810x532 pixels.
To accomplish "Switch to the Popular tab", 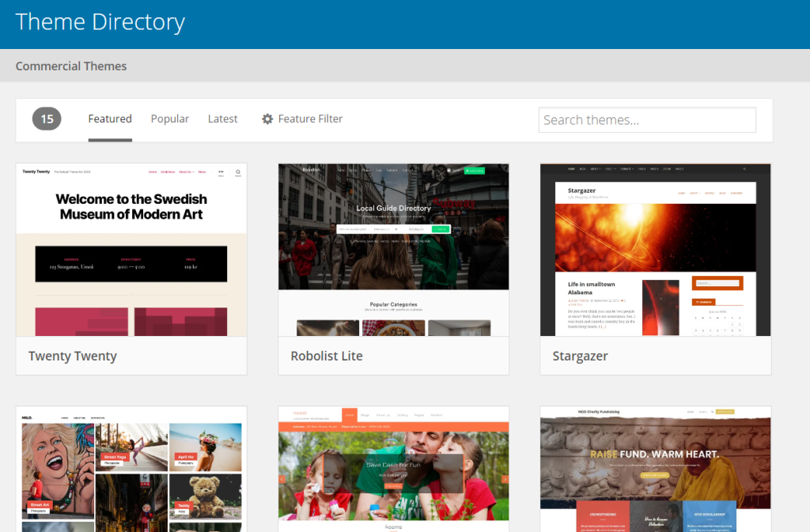I will (x=169, y=119).
